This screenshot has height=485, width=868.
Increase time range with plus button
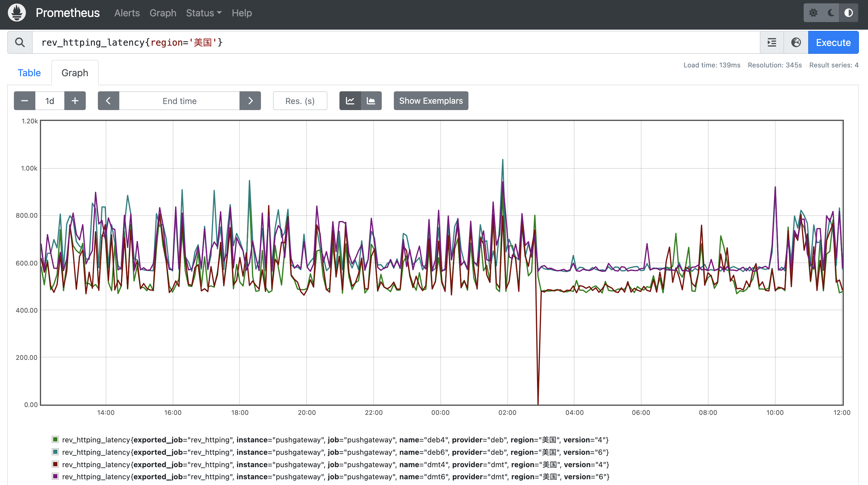(75, 101)
